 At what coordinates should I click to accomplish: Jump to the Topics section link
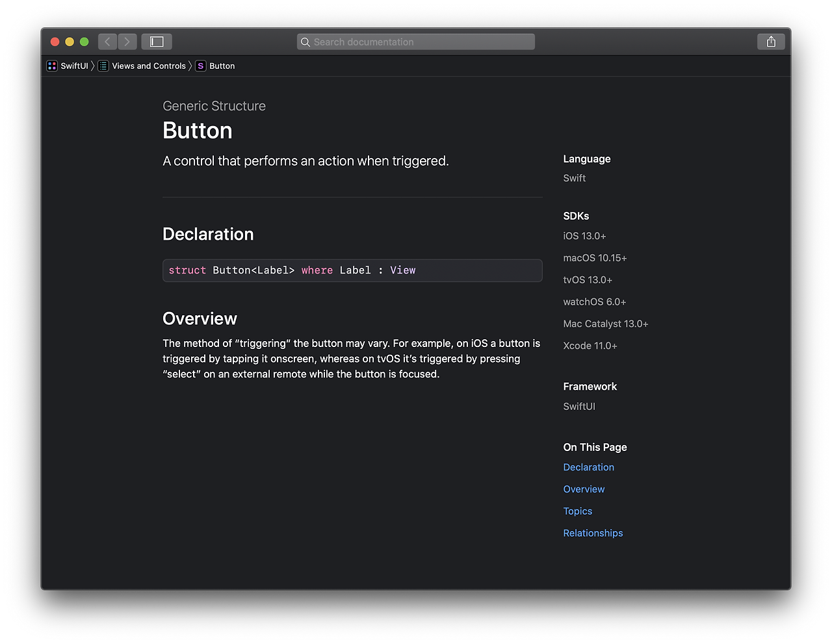[577, 511]
